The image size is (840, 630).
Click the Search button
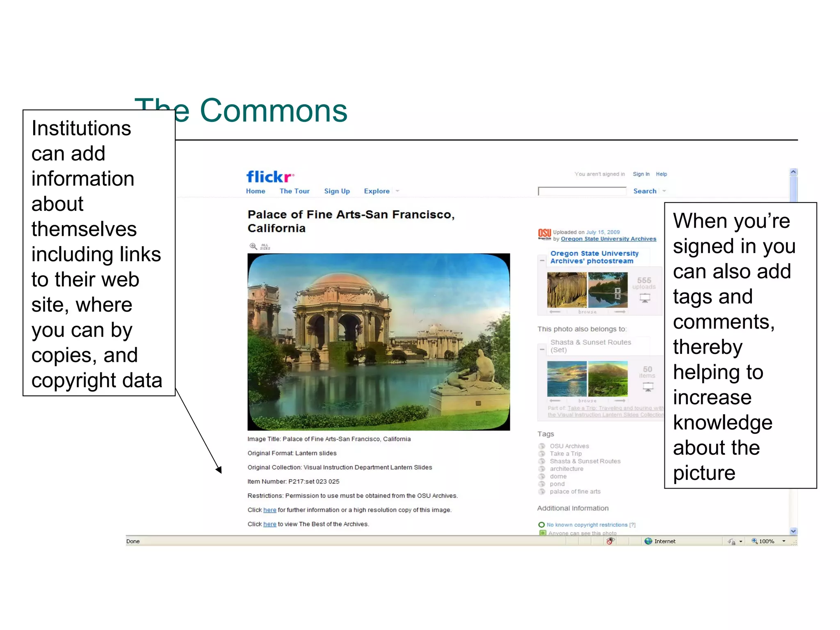(645, 191)
